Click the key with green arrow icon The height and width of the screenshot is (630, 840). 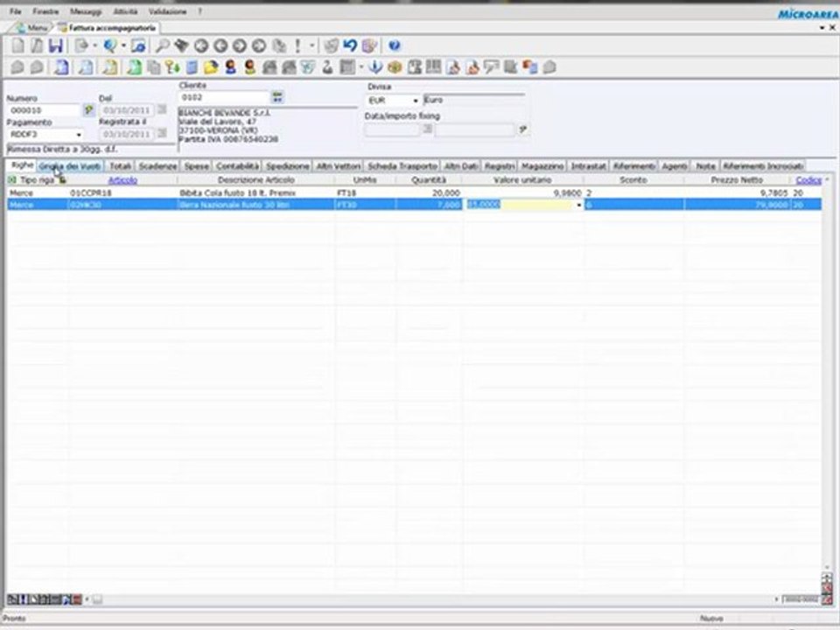point(172,67)
